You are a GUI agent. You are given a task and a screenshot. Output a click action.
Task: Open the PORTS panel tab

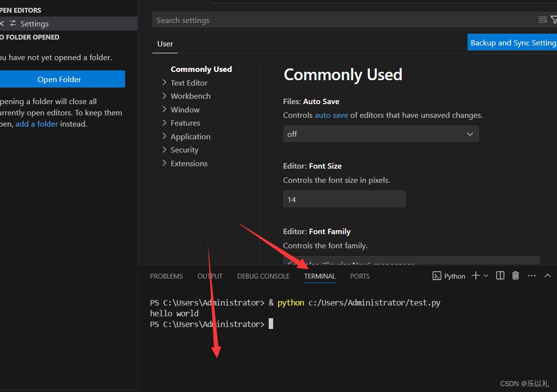(x=360, y=276)
